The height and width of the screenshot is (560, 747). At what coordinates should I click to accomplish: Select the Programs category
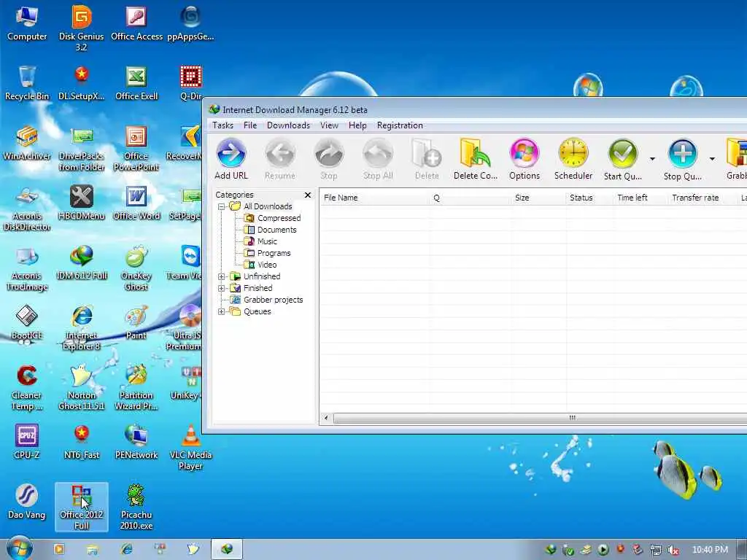[x=267, y=253]
